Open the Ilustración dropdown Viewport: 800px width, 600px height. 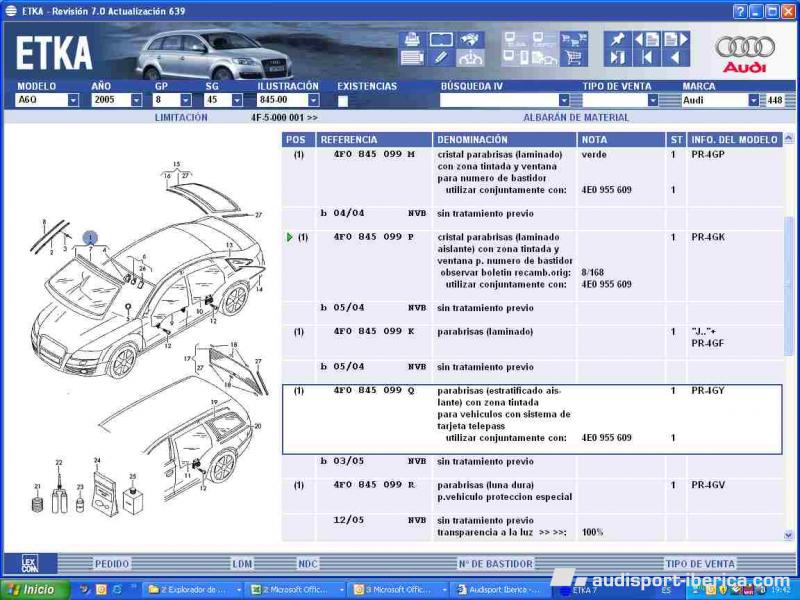coord(314,100)
